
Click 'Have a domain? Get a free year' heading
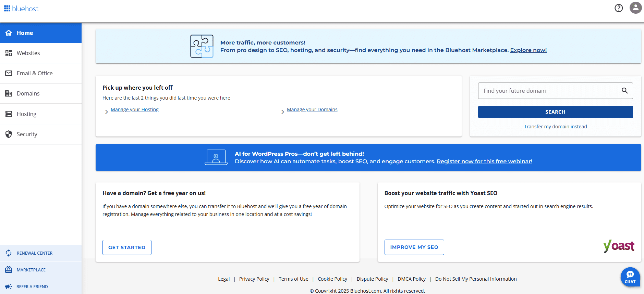[154, 193]
